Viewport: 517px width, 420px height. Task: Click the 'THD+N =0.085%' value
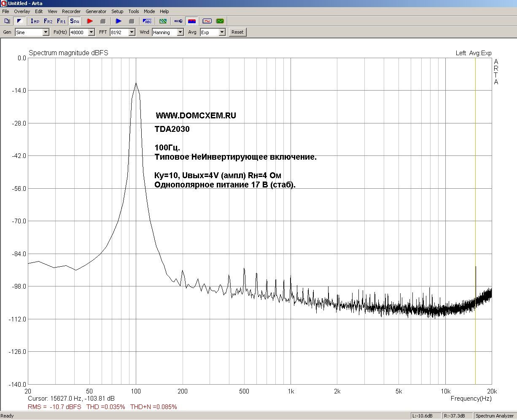tap(153, 407)
